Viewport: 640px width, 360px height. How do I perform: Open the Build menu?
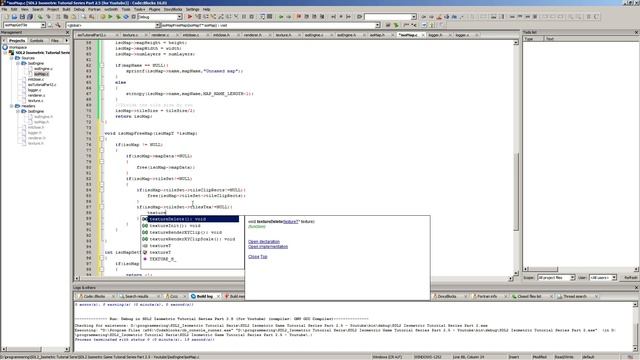pos(66,9)
